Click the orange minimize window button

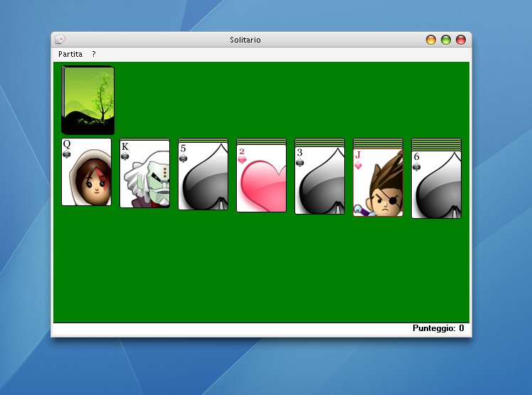[431, 40]
